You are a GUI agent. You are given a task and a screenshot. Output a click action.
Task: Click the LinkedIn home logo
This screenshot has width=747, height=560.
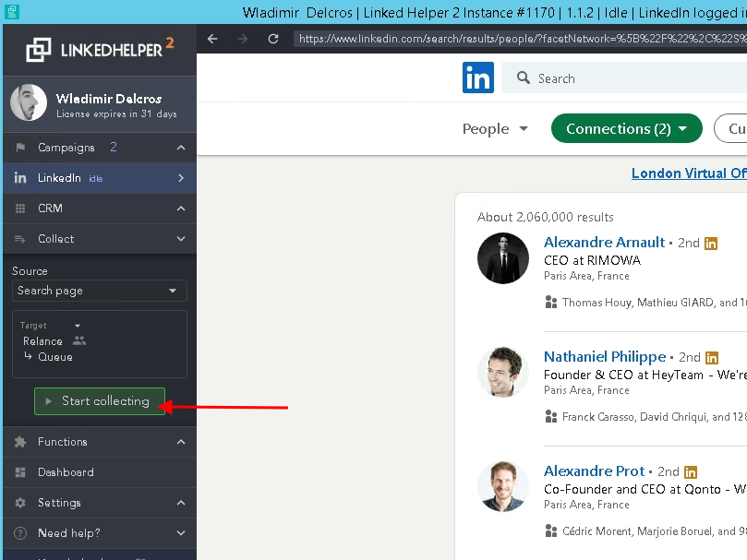477,77
